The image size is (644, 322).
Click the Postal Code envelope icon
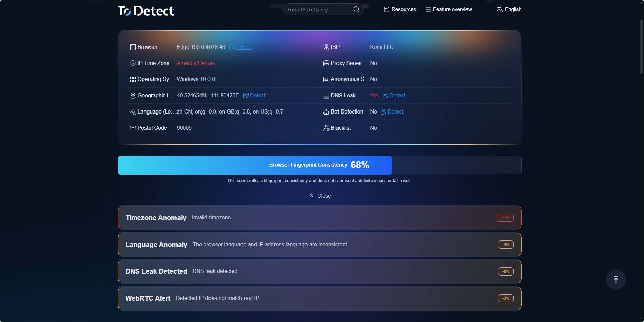[133, 128]
